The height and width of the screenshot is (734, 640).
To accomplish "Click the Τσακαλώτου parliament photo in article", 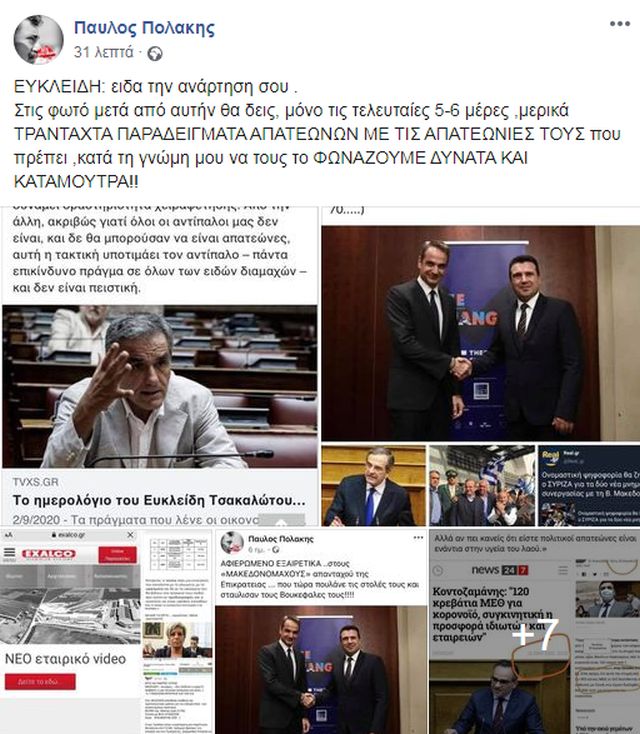I will (x=160, y=387).
